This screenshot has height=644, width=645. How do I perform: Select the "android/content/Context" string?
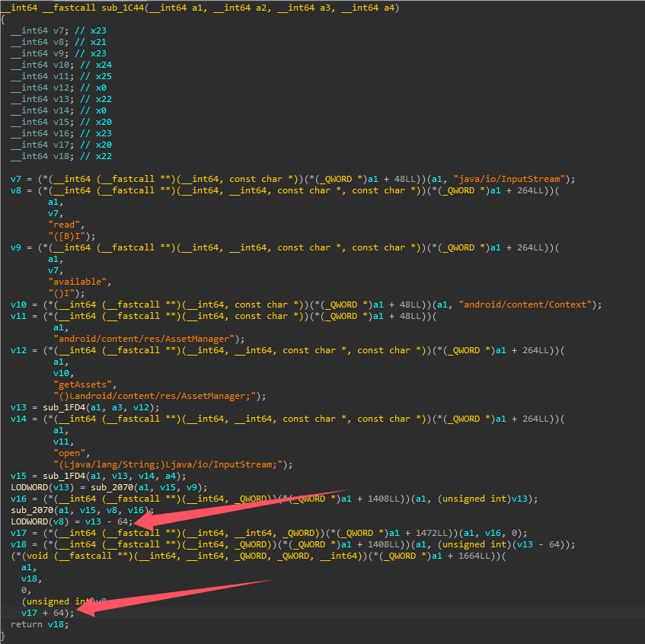tap(525, 304)
